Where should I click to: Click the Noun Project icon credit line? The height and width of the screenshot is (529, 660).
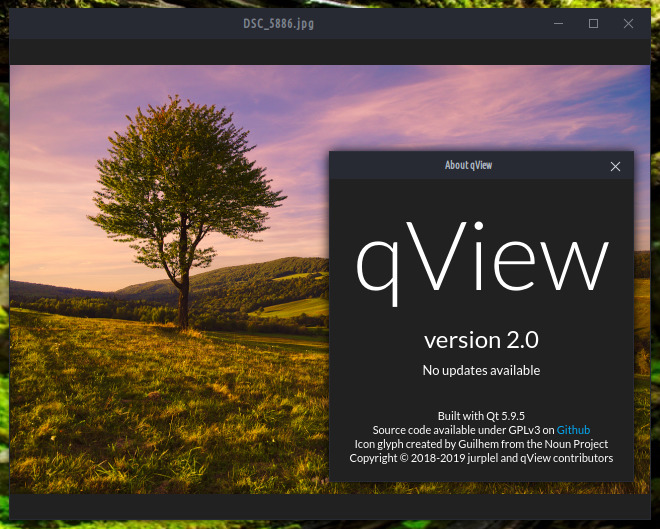(481, 444)
